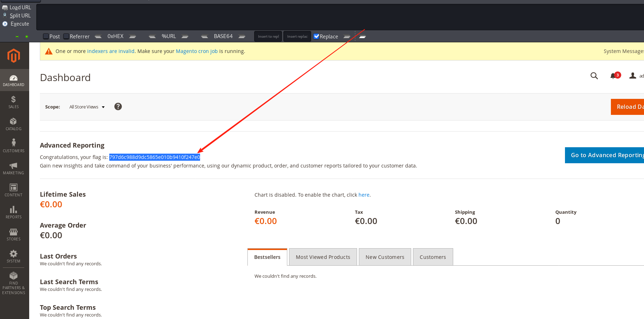Click Go to Advanced Reporting button
This screenshot has width=644, height=319.
point(605,155)
